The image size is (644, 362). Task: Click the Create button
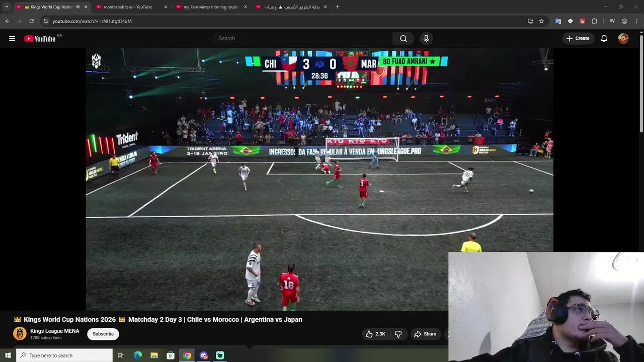click(578, 38)
